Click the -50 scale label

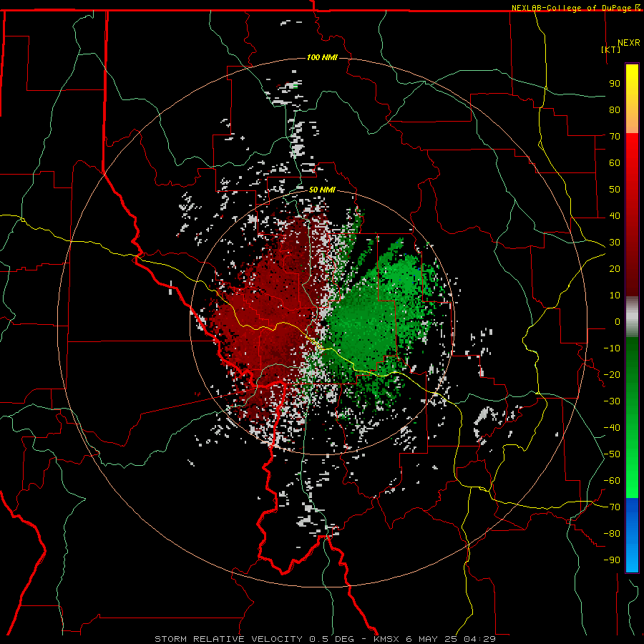click(x=612, y=454)
